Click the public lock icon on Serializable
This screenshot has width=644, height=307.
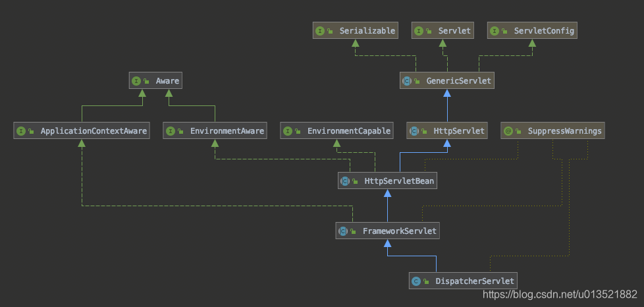click(330, 31)
